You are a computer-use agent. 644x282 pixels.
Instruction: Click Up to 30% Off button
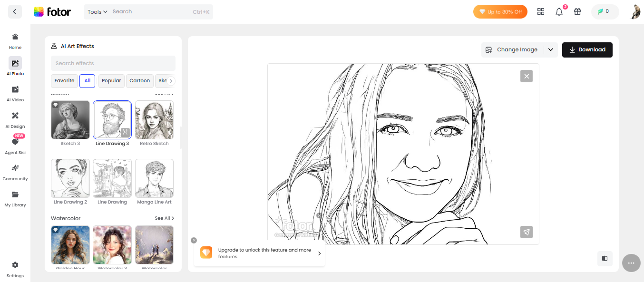tap(500, 12)
